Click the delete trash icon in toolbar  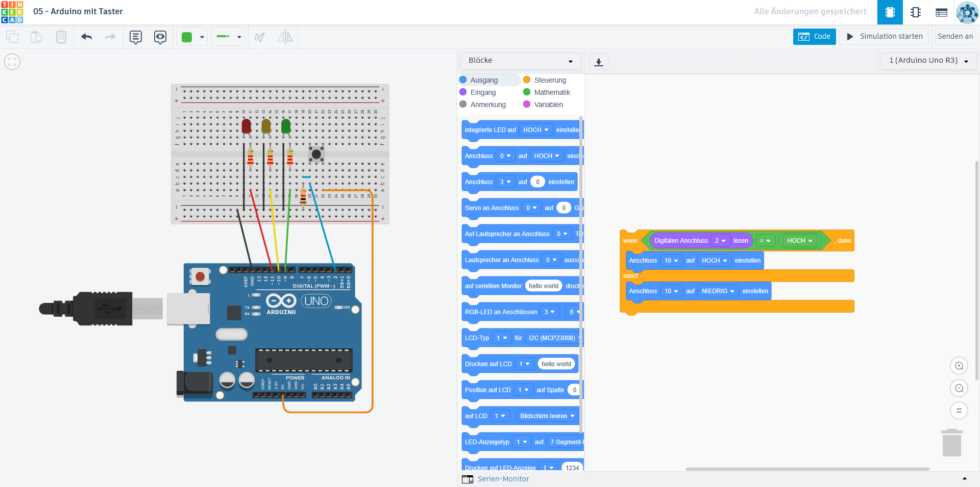coord(61,37)
